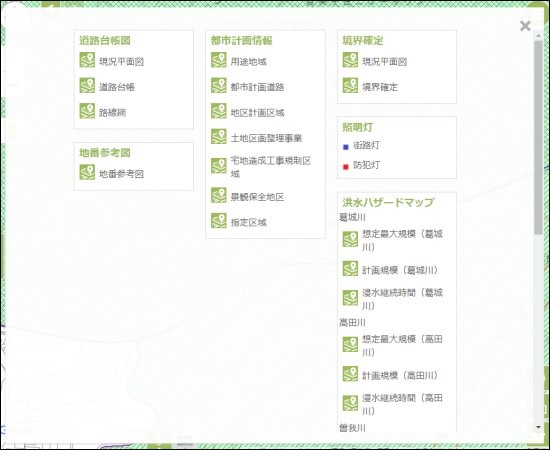Open map icon for 計画規模（葛城川）
Image resolution: width=550 pixels, height=450 pixels.
click(x=350, y=269)
